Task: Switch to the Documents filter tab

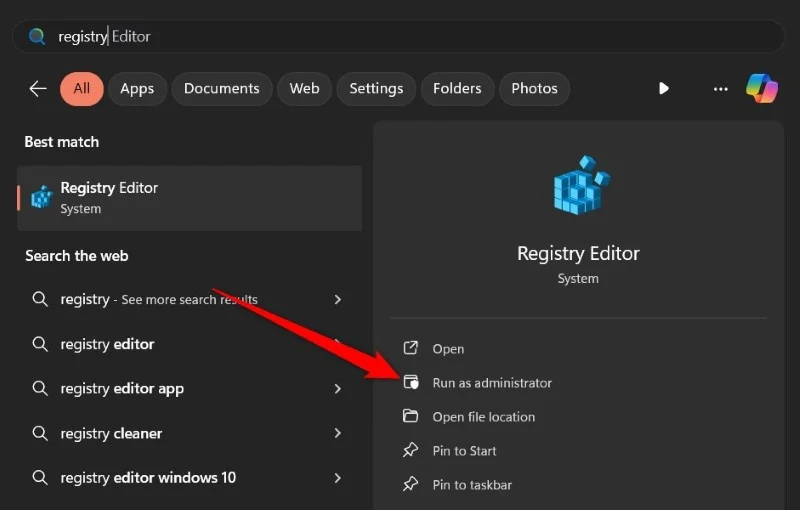Action: click(x=222, y=89)
